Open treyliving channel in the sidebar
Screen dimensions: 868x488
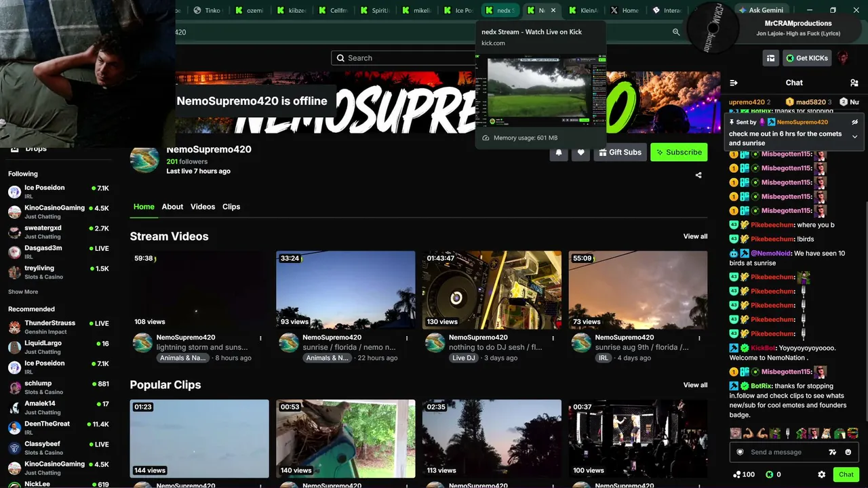click(58, 272)
